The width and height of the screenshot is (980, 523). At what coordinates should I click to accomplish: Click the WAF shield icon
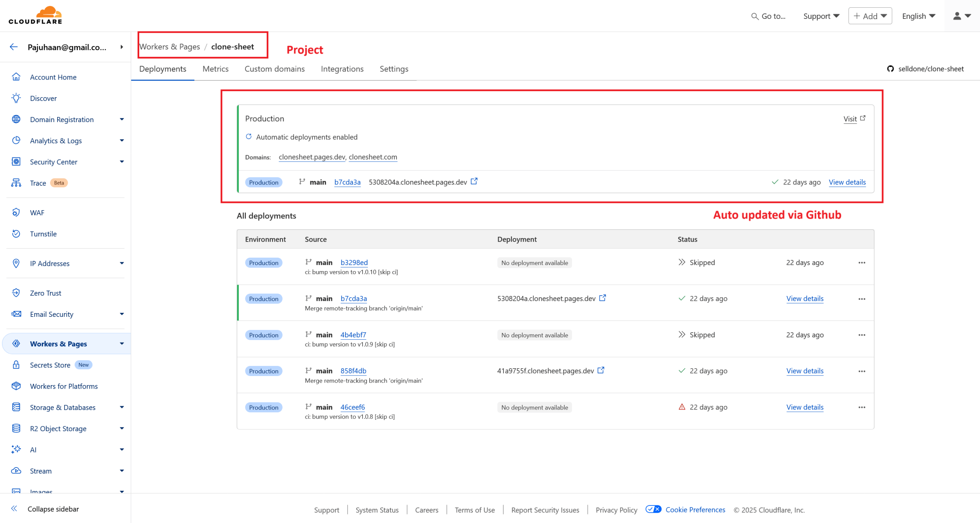pyautogui.click(x=16, y=212)
